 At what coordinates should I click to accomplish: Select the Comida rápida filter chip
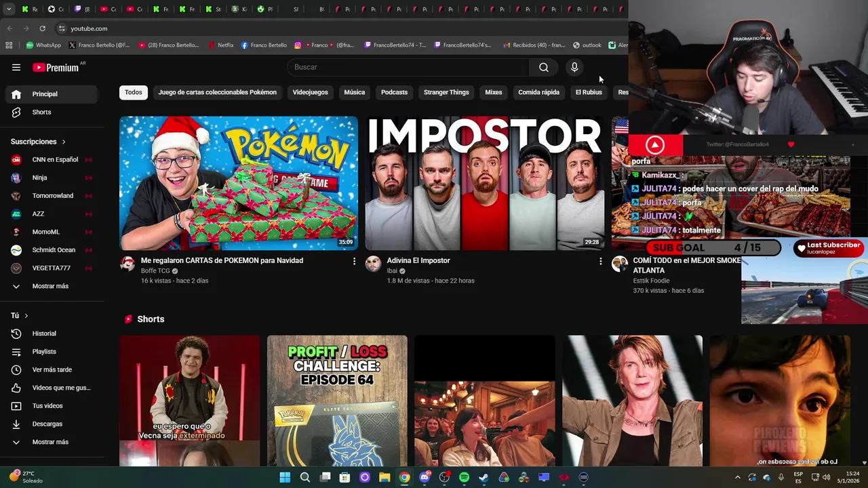click(538, 92)
